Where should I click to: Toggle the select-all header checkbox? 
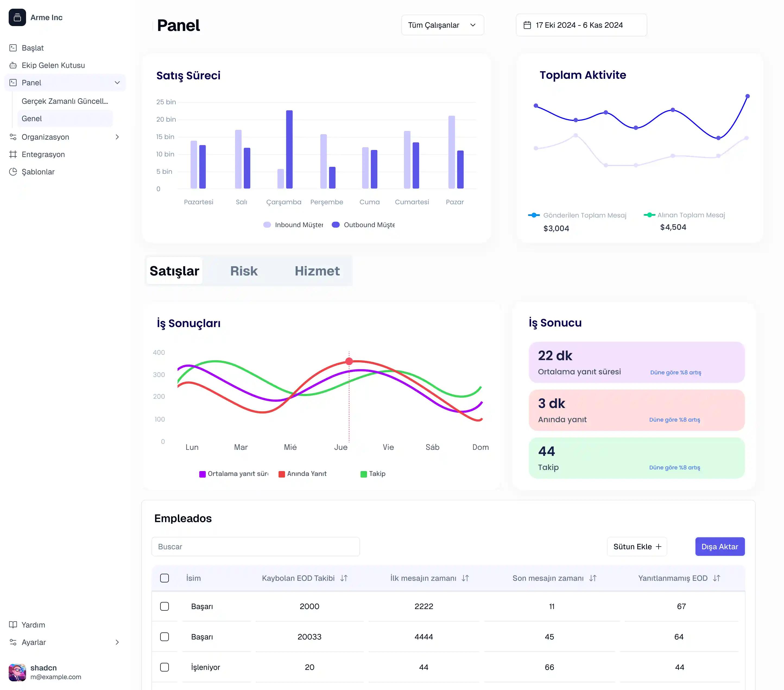(165, 578)
